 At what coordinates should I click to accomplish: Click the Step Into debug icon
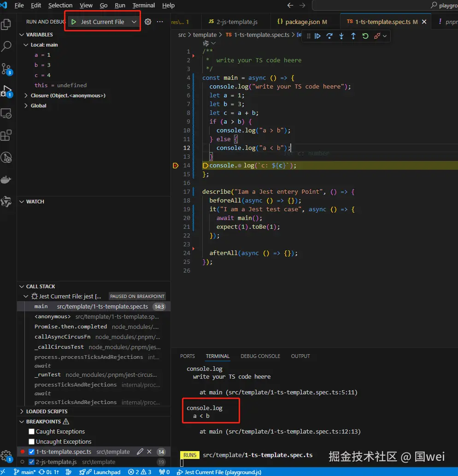(x=341, y=36)
